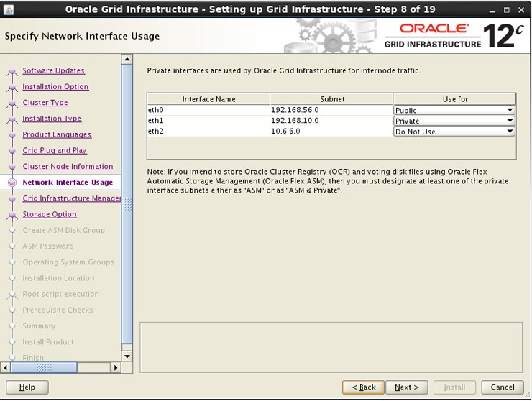Open the Cluster Node Information step

click(x=68, y=166)
